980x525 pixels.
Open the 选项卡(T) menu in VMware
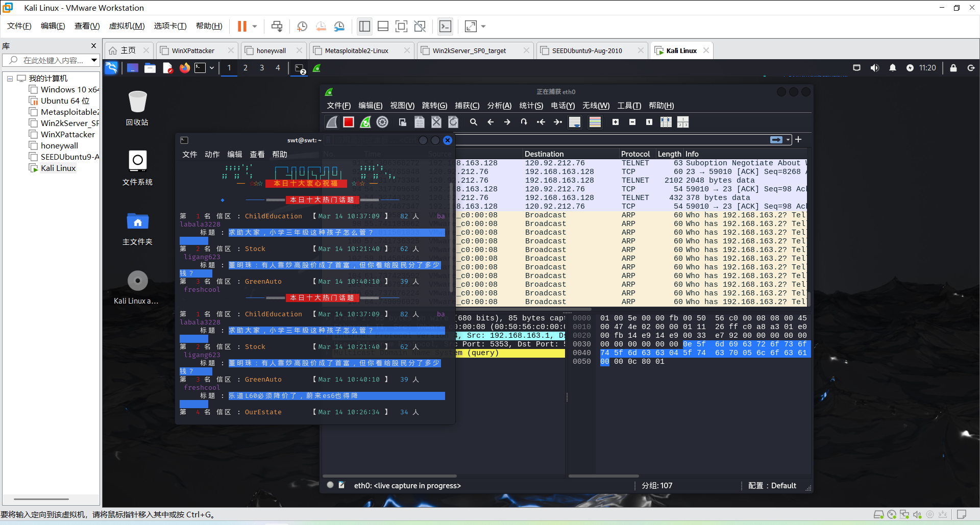click(x=170, y=26)
